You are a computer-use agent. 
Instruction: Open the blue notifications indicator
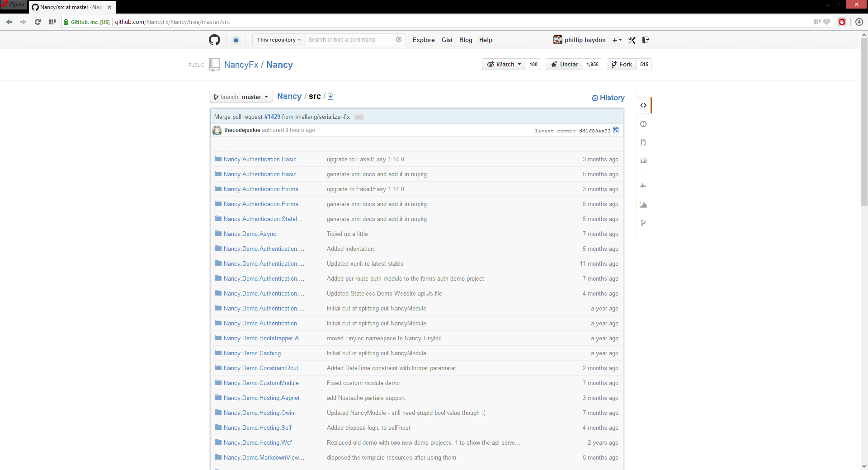236,40
